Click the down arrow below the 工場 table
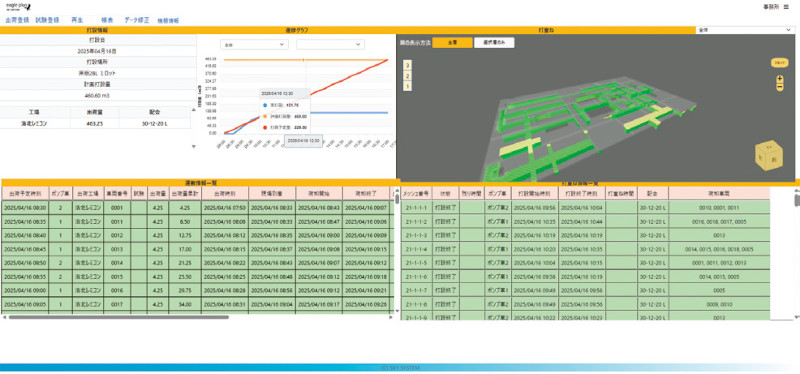Image resolution: width=800 pixels, height=374 pixels. 193,146
